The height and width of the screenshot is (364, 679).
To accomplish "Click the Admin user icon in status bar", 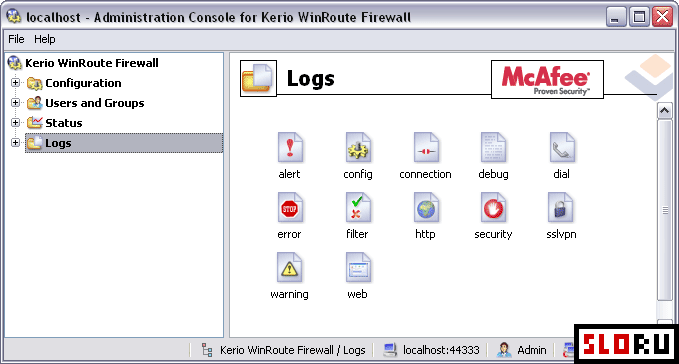I will click(x=504, y=350).
